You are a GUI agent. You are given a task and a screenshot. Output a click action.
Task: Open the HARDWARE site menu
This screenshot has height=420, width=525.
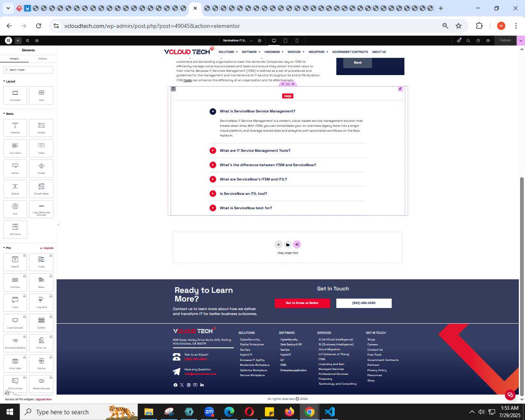coord(274,52)
